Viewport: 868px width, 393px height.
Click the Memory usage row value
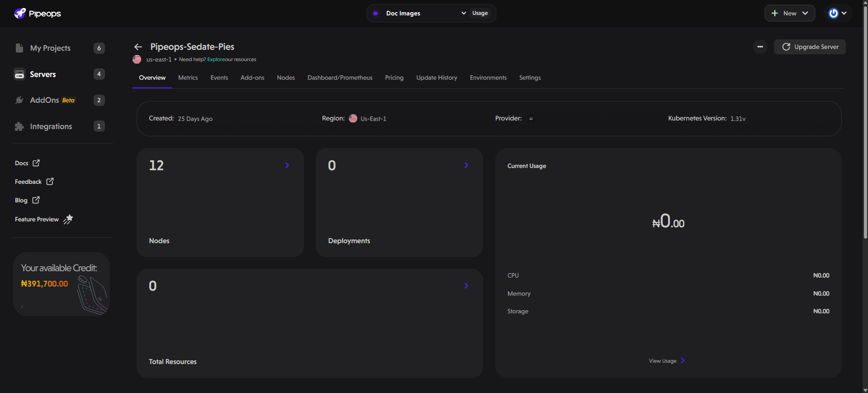(821, 293)
